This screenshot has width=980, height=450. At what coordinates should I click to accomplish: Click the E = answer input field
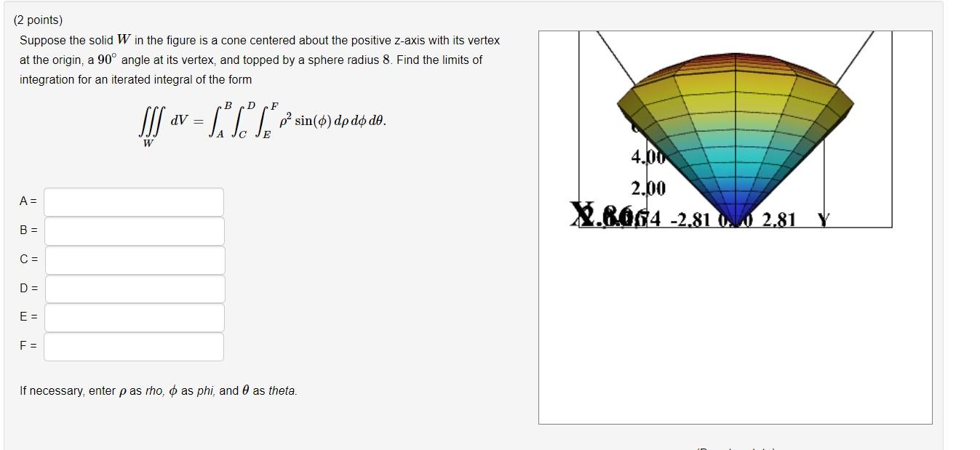[134, 318]
